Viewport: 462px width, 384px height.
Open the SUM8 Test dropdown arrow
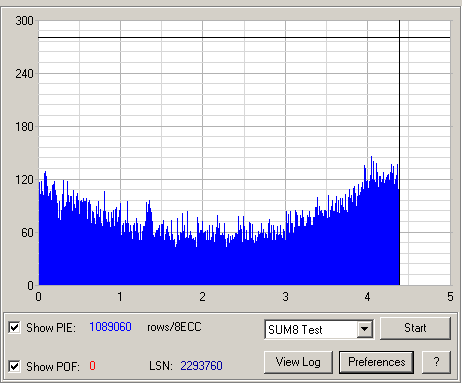[x=365, y=329]
